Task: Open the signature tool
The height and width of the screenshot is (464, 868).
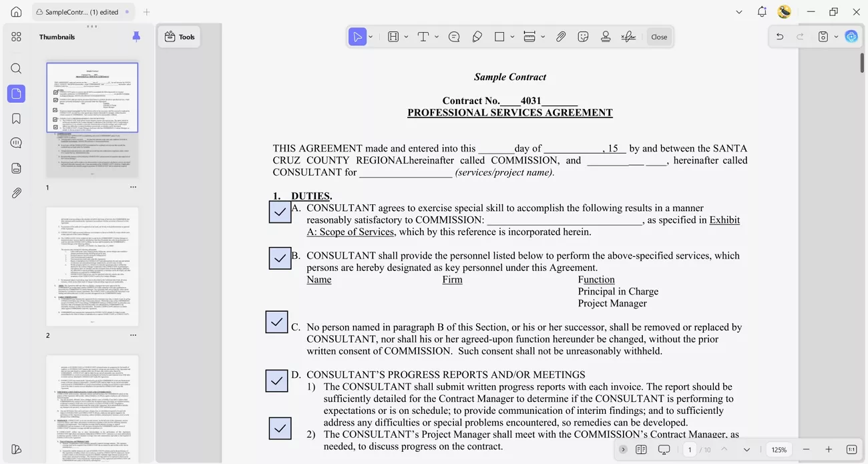Action: [x=628, y=36]
